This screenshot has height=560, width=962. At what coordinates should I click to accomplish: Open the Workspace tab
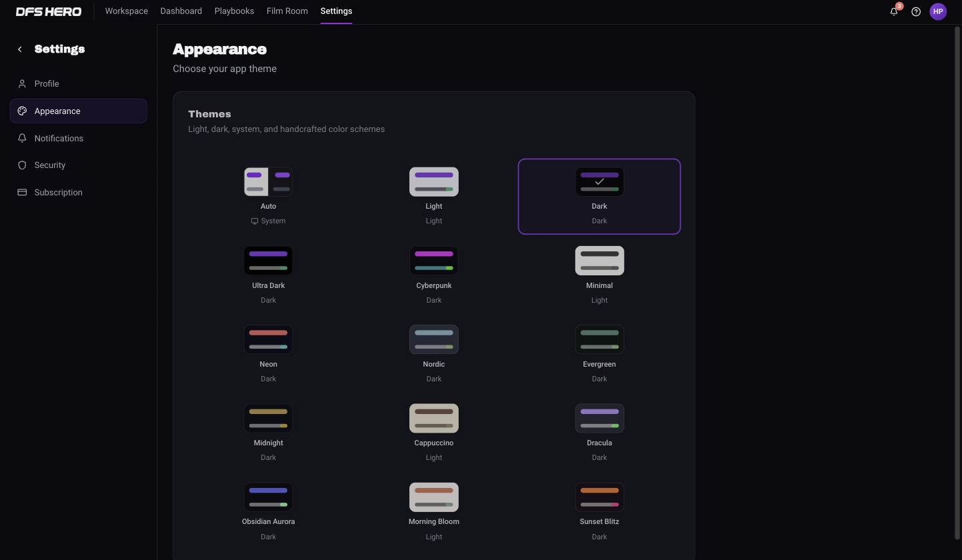(x=127, y=11)
